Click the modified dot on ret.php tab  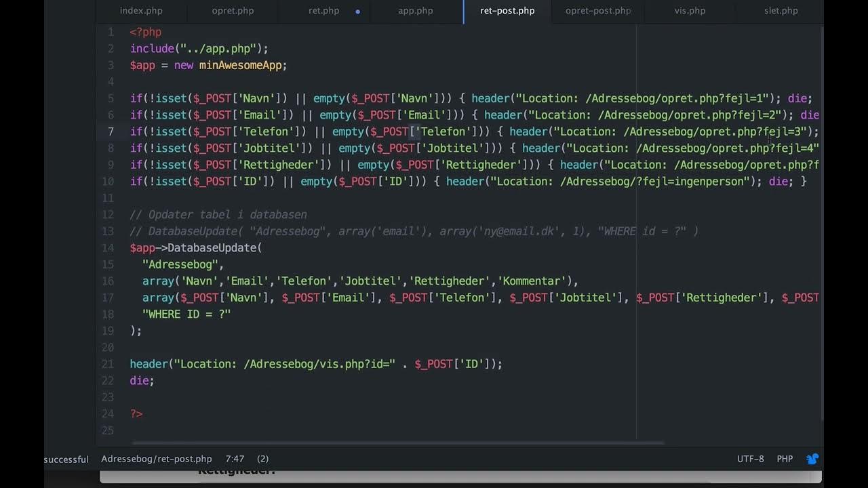[357, 12]
